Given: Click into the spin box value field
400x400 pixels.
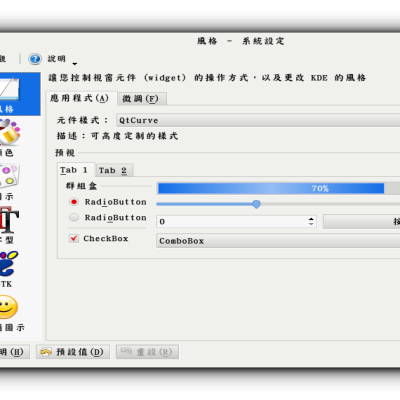Looking at the screenshot, I should (x=232, y=222).
